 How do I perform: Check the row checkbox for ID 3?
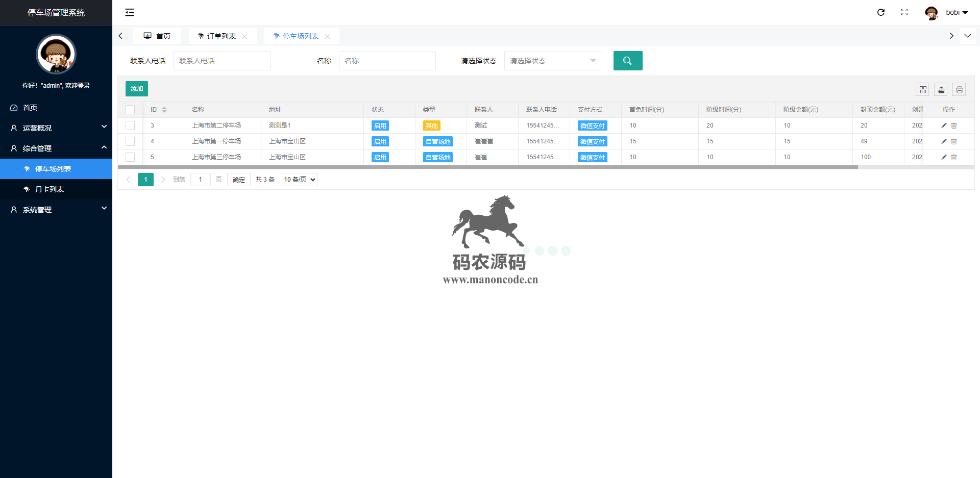tap(130, 125)
